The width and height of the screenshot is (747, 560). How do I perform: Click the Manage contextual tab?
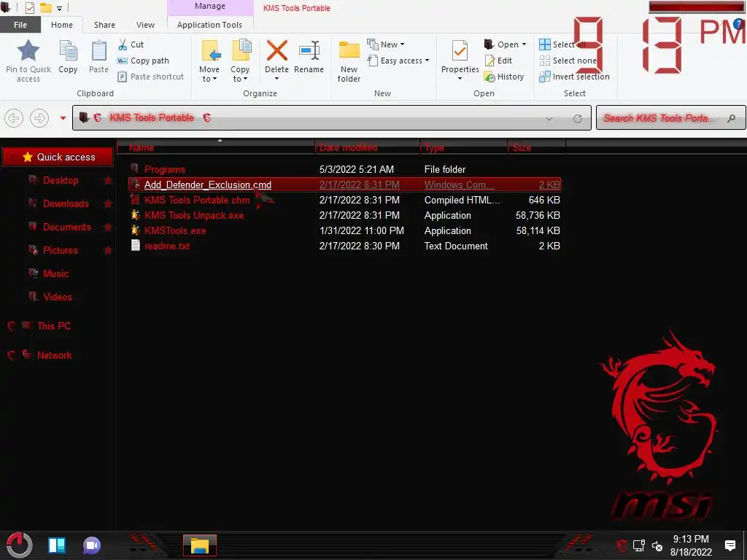[209, 7]
